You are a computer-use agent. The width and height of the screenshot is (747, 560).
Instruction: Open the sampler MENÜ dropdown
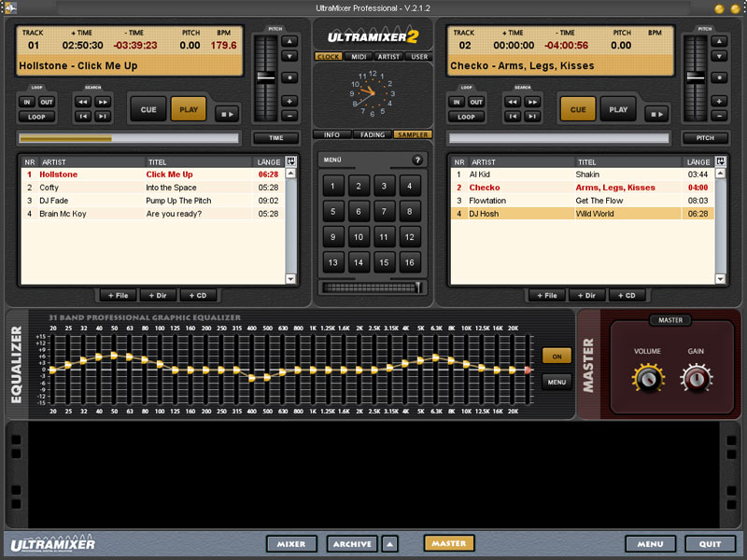(x=333, y=160)
